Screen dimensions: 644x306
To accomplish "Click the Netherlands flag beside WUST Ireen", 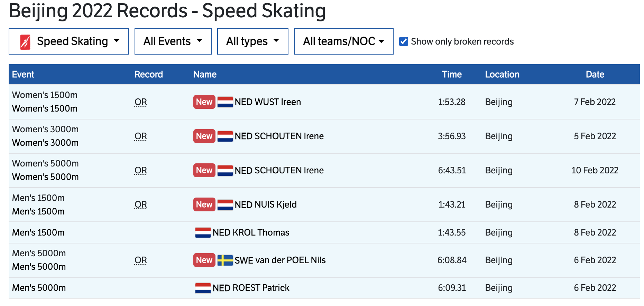I will click(x=225, y=102).
